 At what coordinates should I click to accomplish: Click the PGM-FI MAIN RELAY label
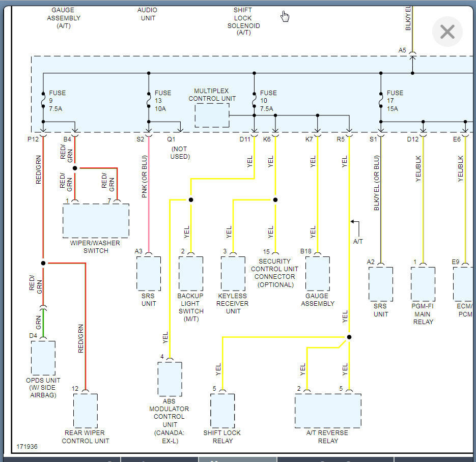[423, 314]
